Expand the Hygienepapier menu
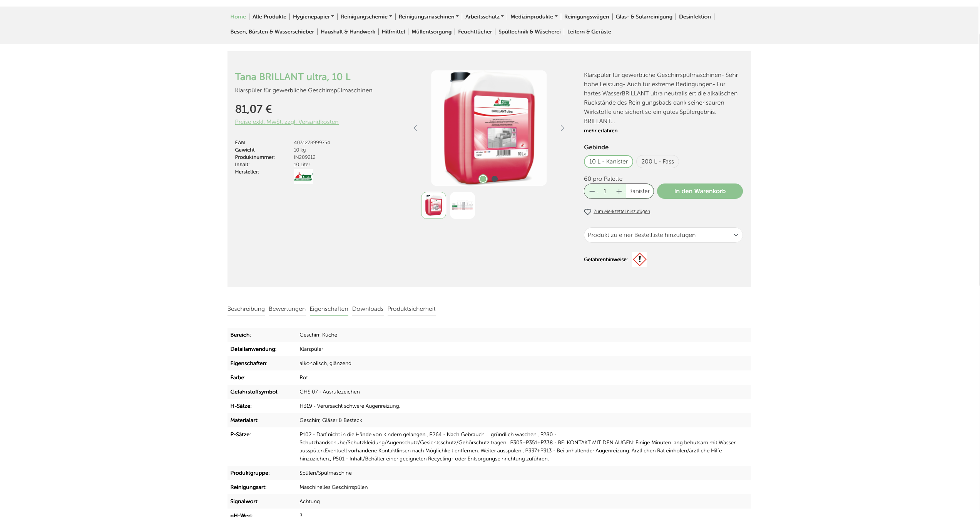Screen dimensions: 980x517 click(x=313, y=17)
